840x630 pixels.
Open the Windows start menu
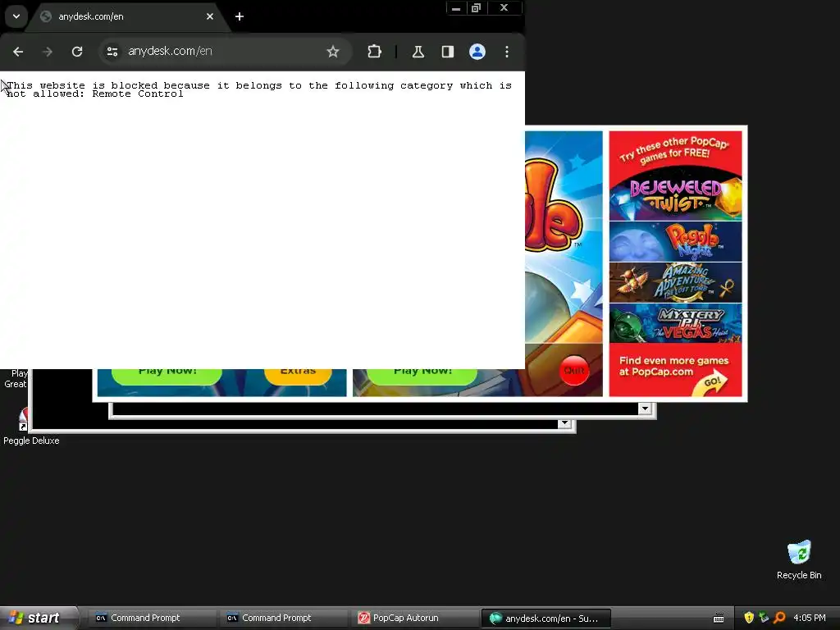pos(38,619)
